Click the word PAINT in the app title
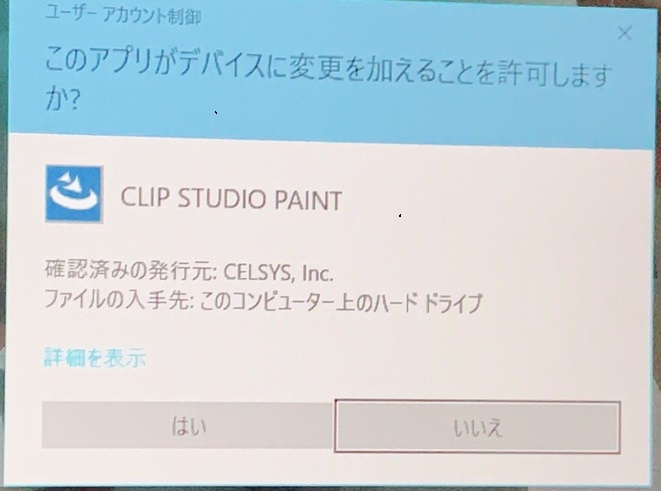 tap(308, 199)
